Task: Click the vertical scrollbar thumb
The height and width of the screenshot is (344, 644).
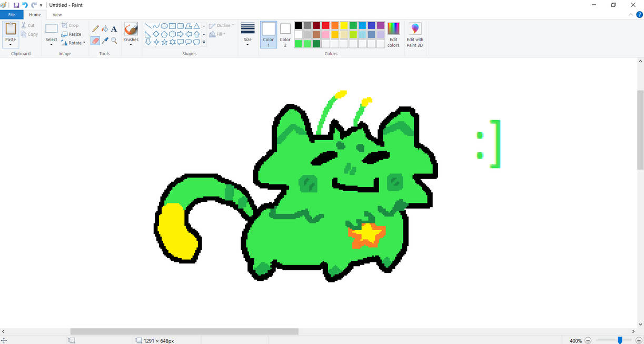Action: [x=640, y=130]
